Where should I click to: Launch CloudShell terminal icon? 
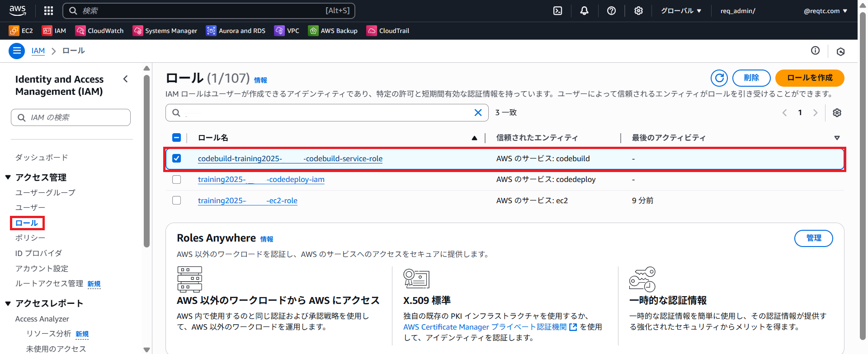click(x=558, y=11)
